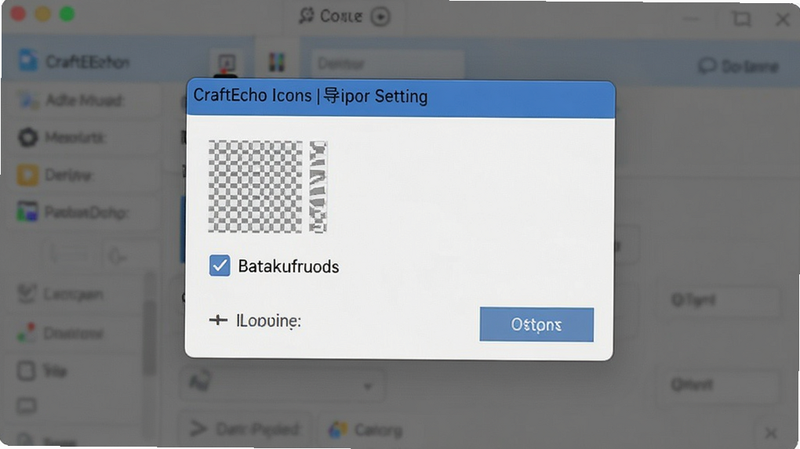Click the blue Ostpns button in the dialog
The image size is (800, 449).
pyautogui.click(x=536, y=325)
